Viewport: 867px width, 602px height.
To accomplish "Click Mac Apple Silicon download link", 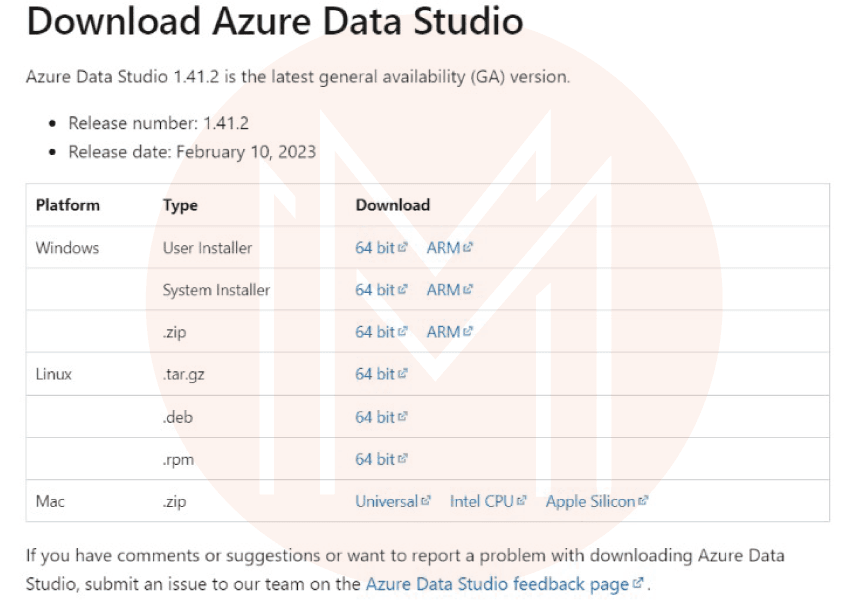I will pyautogui.click(x=590, y=501).
